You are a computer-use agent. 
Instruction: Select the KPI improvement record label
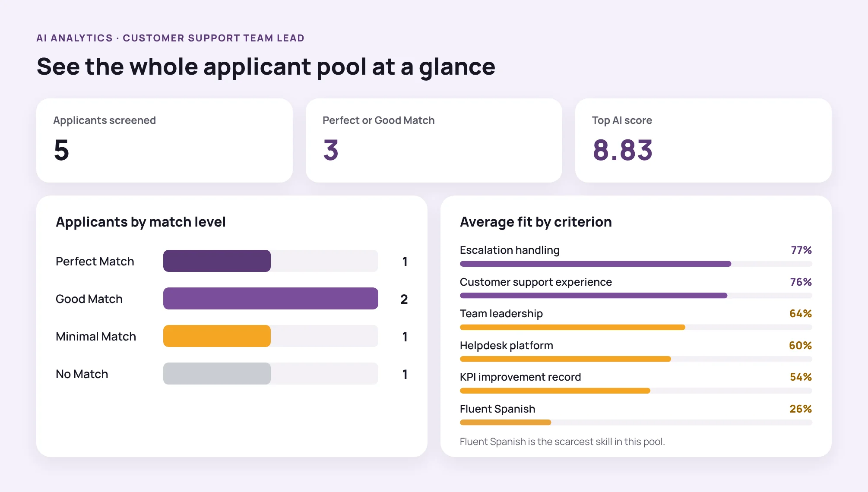click(x=520, y=377)
